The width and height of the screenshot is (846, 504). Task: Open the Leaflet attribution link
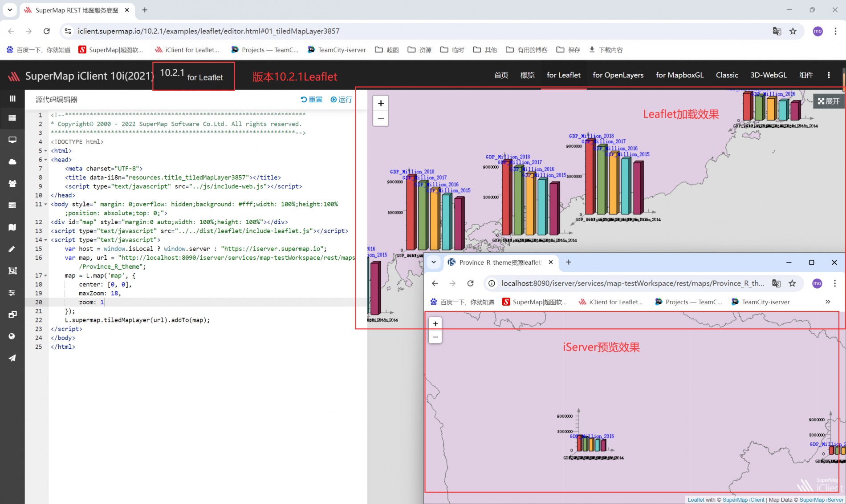point(696,500)
